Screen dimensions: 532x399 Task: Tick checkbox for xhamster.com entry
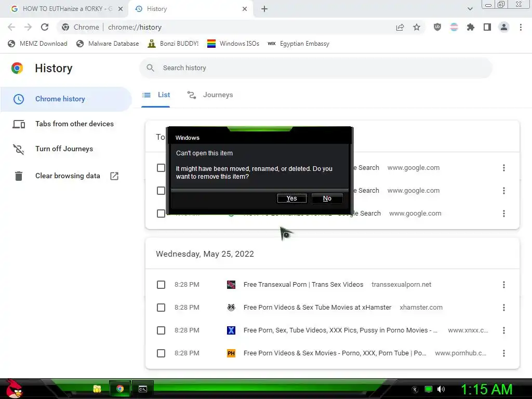(x=161, y=308)
